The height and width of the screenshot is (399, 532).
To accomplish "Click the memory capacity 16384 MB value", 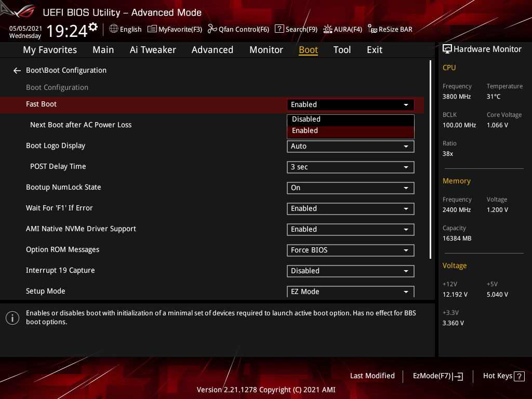I will click(x=457, y=238).
